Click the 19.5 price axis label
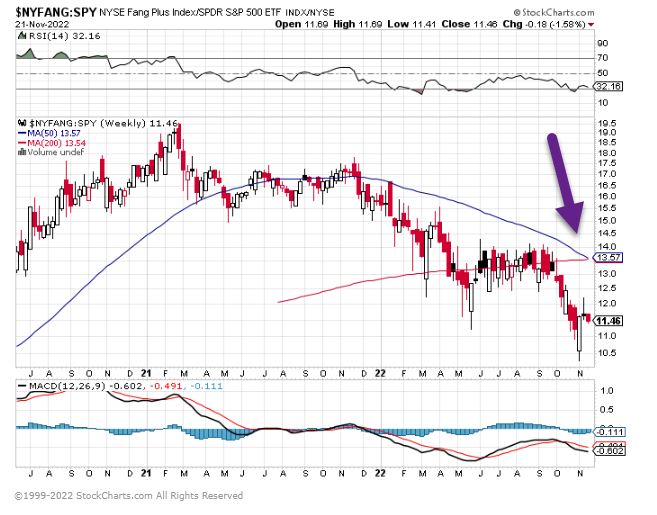The image size is (657, 515). coord(607,123)
